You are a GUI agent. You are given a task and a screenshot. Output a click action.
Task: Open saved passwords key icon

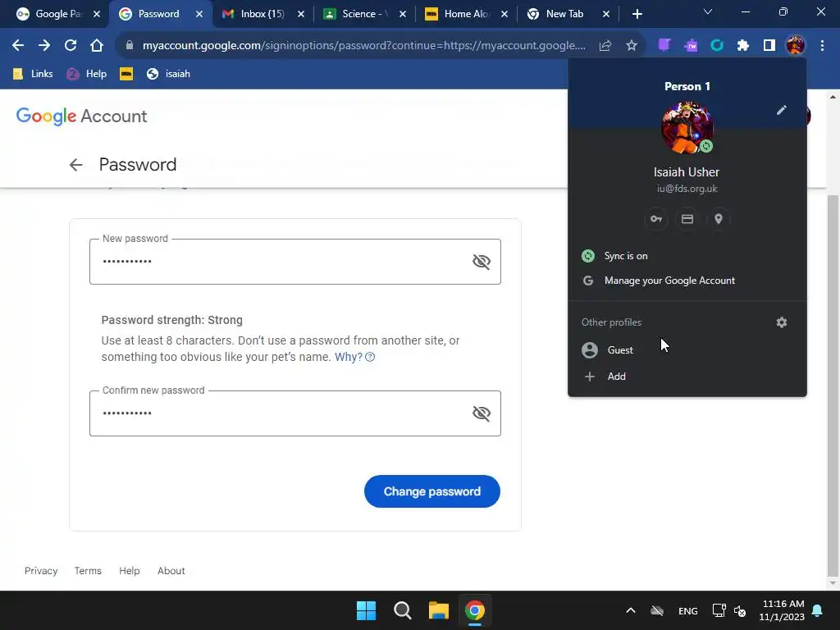coord(656,219)
